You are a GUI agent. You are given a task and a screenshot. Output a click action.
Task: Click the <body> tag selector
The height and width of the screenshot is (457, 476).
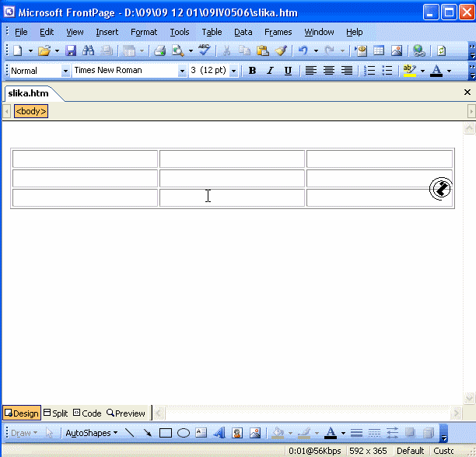[x=31, y=111]
